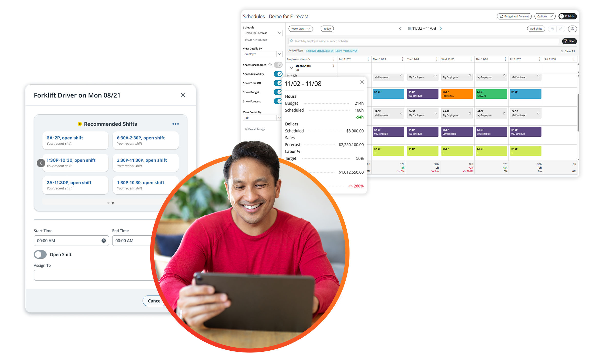Turn on the Open Shift toggle
The image size is (600, 364).
[40, 255]
